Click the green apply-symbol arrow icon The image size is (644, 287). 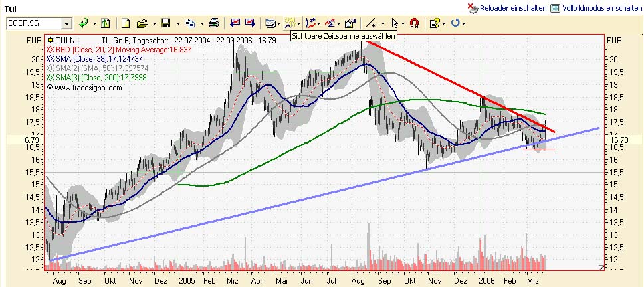tap(84, 23)
